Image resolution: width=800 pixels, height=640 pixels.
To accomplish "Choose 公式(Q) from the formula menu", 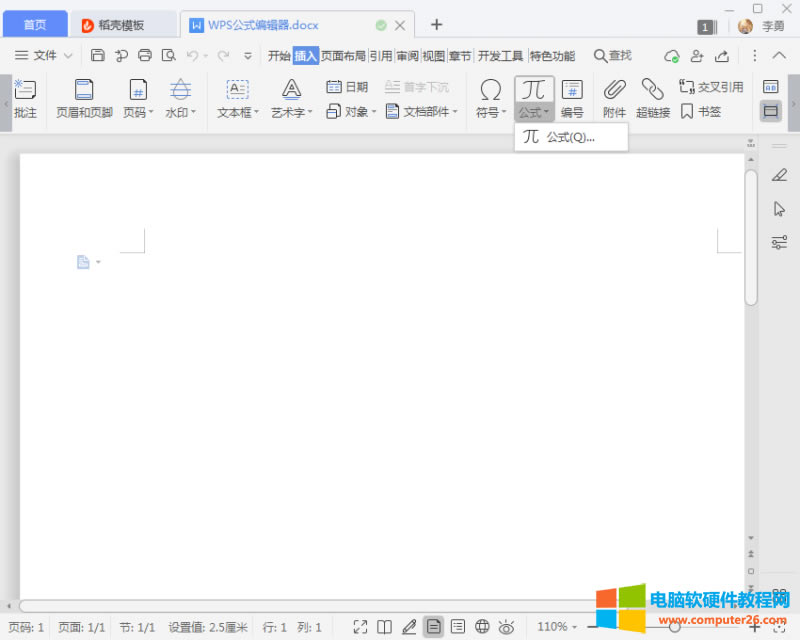I will click(x=571, y=137).
